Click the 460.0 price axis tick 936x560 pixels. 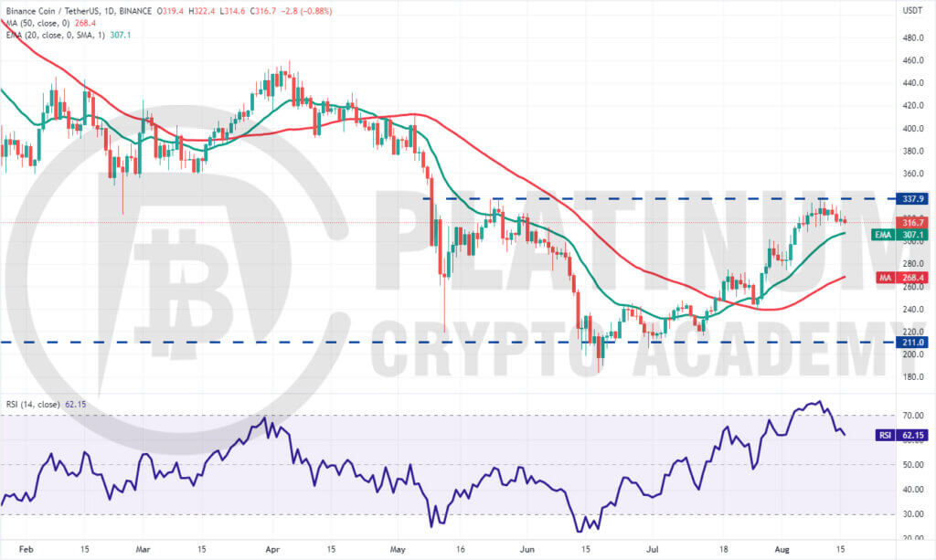pos(913,60)
